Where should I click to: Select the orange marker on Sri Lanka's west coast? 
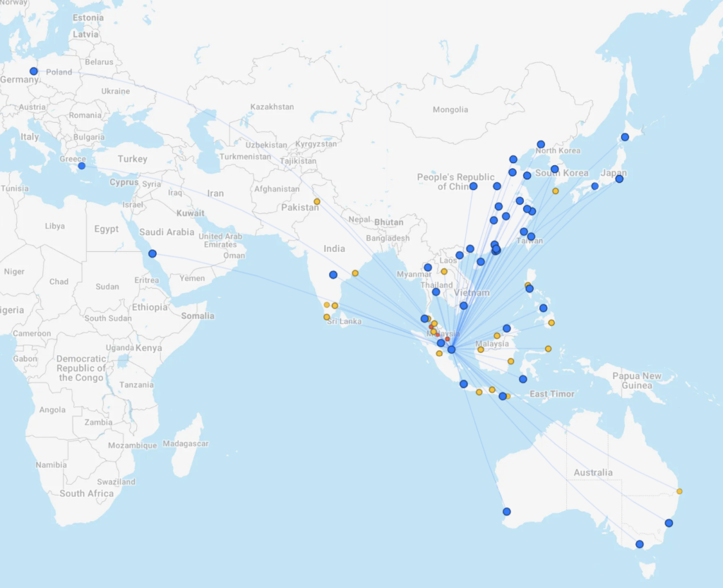point(326,317)
